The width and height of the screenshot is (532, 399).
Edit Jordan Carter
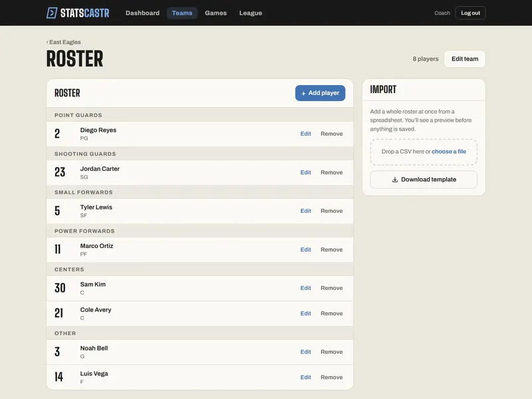pos(306,172)
